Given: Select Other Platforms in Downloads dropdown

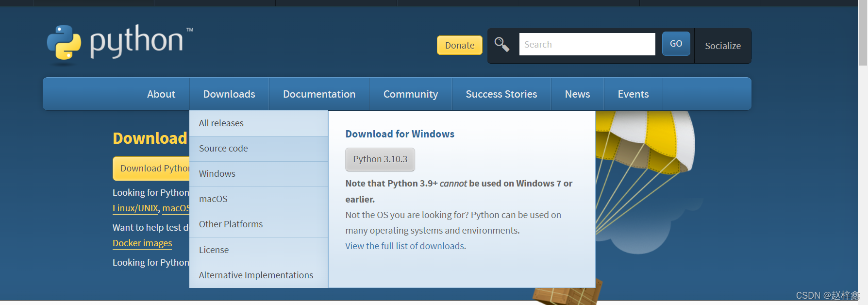Looking at the screenshot, I should (x=259, y=224).
